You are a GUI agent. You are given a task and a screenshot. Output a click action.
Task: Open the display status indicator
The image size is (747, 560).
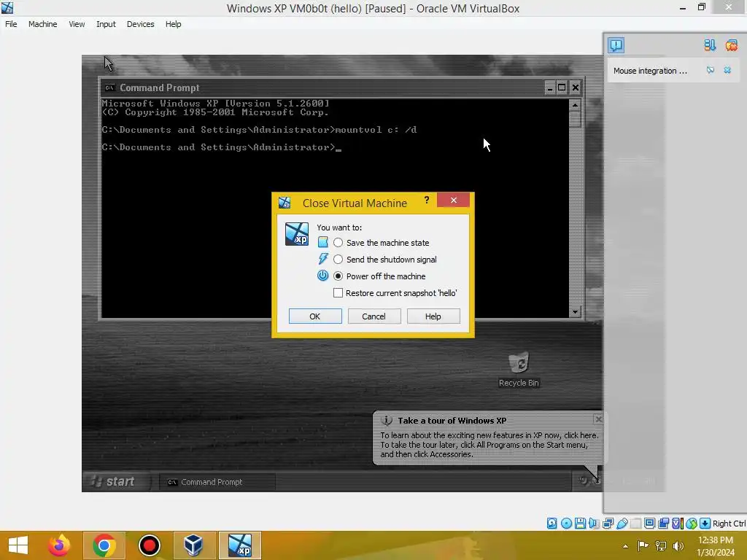[x=649, y=524]
